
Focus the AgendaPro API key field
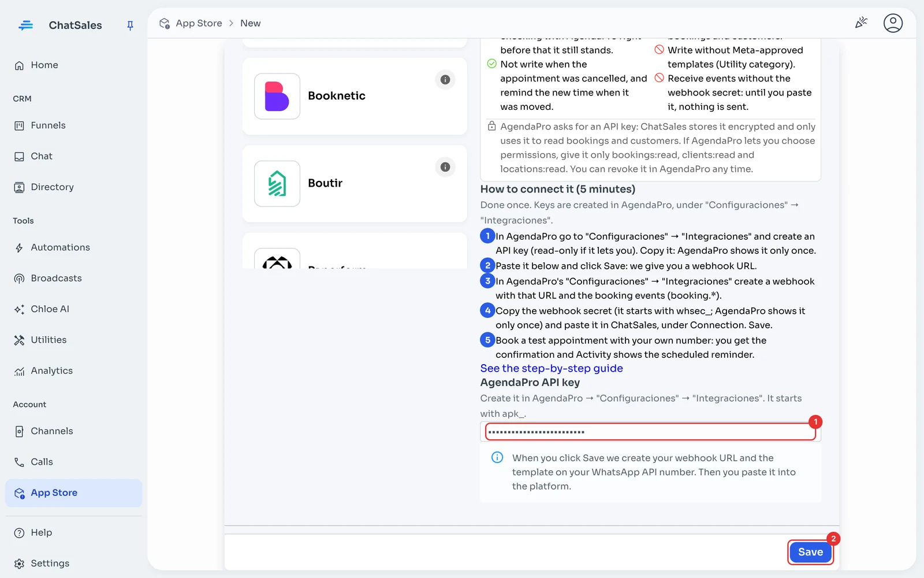pos(650,432)
